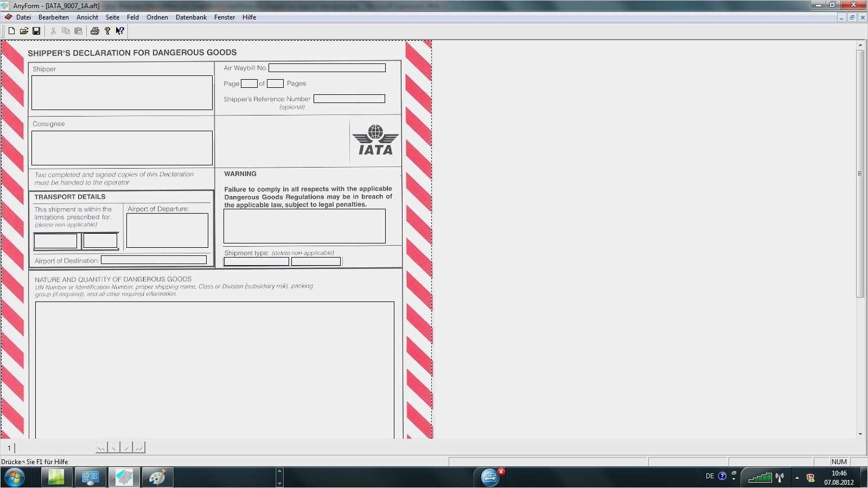
Task: Click the scroll down arrow of vertical scrollbar
Action: (860, 434)
